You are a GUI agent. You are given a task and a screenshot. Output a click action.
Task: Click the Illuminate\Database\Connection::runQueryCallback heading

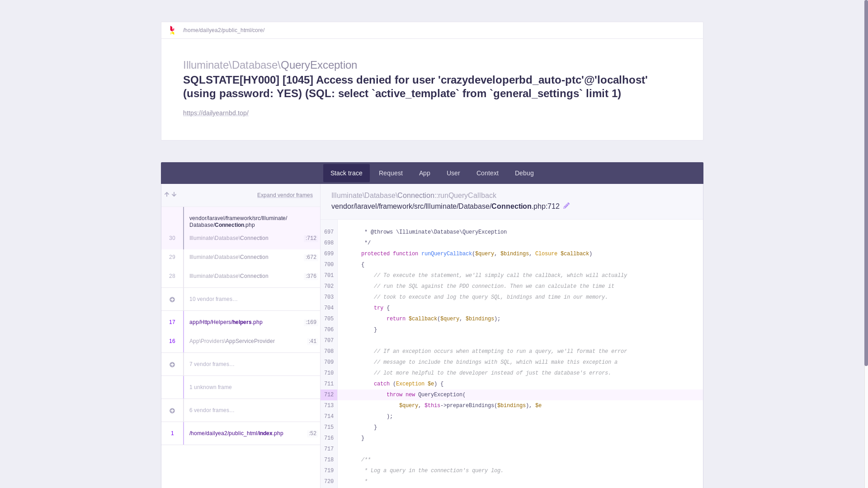coord(414,195)
